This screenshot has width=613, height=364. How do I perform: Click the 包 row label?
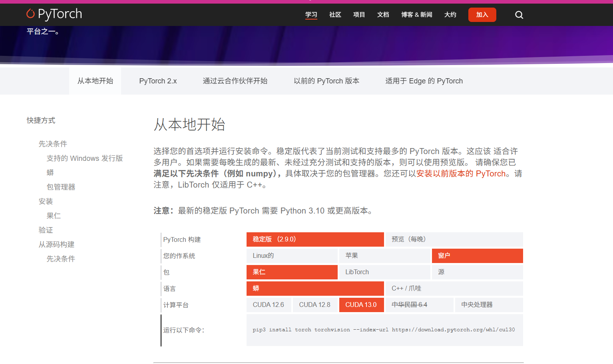[x=166, y=272]
